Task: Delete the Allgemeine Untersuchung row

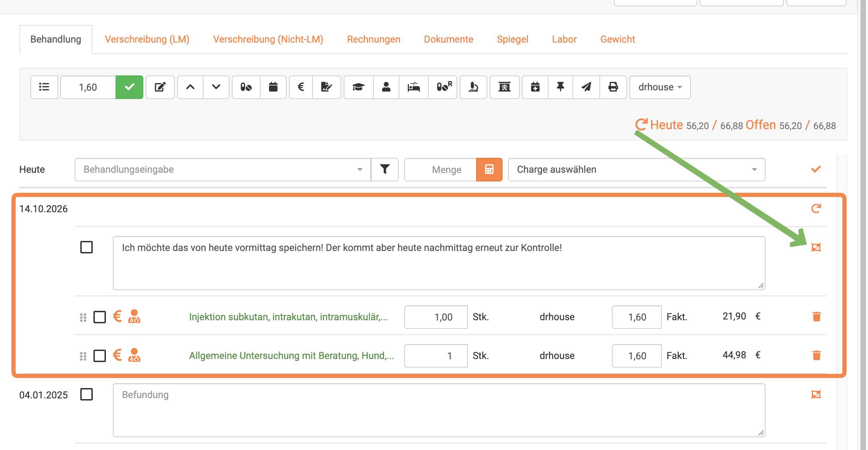Action: (x=816, y=355)
